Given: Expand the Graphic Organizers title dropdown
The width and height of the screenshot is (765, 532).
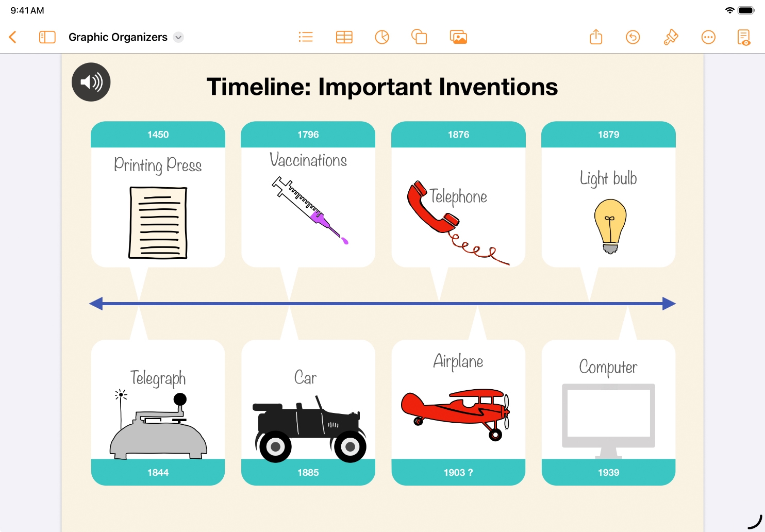Looking at the screenshot, I should [178, 37].
